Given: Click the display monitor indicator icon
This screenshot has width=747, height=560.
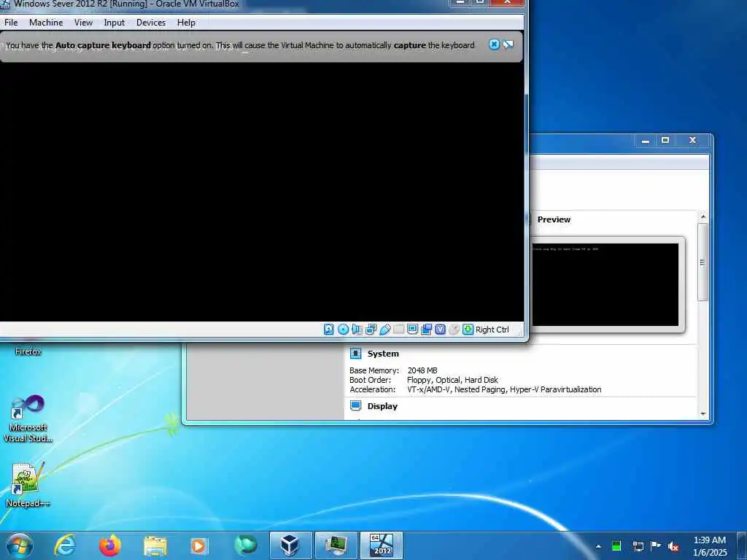Looking at the screenshot, I should [x=413, y=330].
